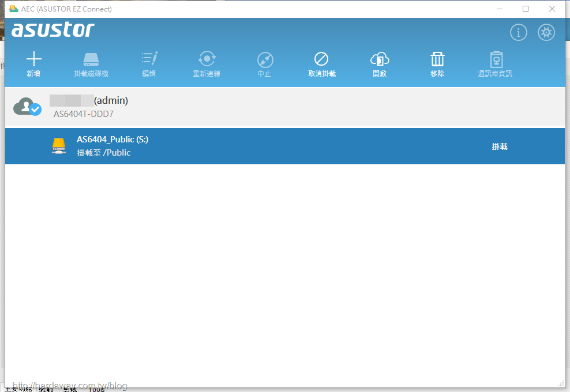Image resolution: width=570 pixels, height=392 pixels.
Task: Open the info (i) circle icon
Action: (519, 33)
